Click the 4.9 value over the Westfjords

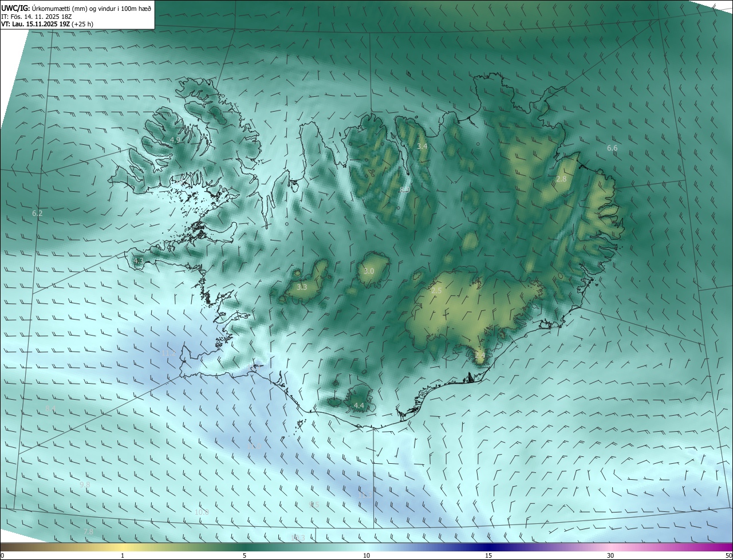click(175, 140)
